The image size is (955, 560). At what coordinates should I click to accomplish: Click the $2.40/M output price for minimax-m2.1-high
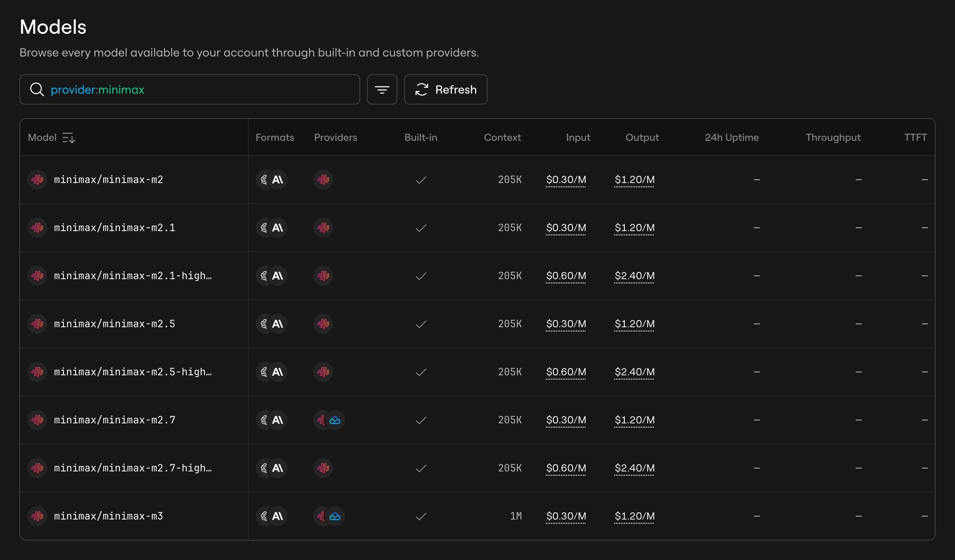(x=634, y=276)
